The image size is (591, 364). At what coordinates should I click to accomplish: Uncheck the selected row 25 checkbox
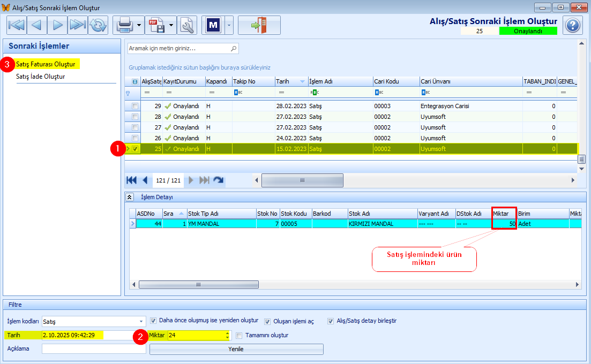click(x=134, y=148)
